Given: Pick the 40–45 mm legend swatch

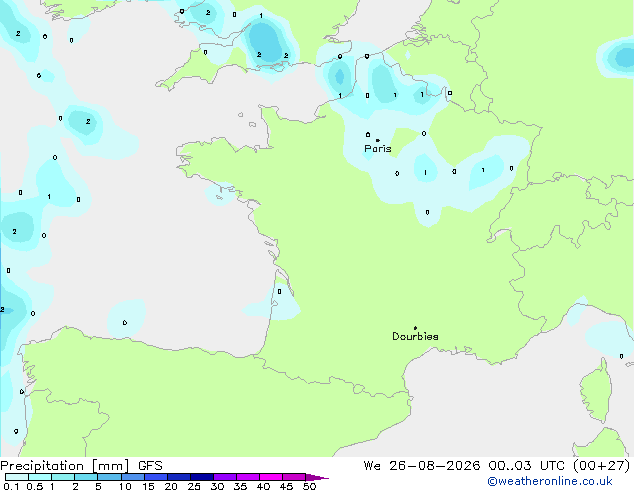Looking at the screenshot, I should coord(271,477).
